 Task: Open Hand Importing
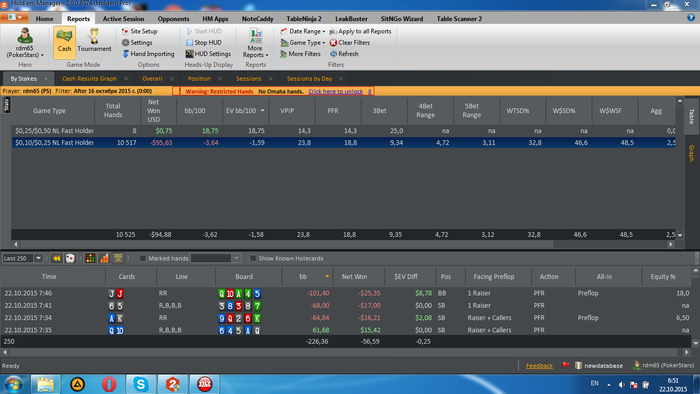click(x=148, y=54)
